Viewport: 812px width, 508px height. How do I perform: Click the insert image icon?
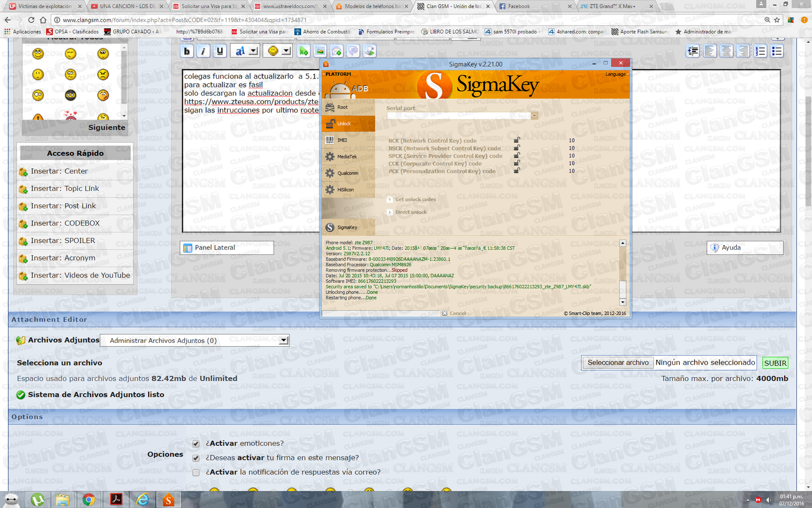(320, 51)
